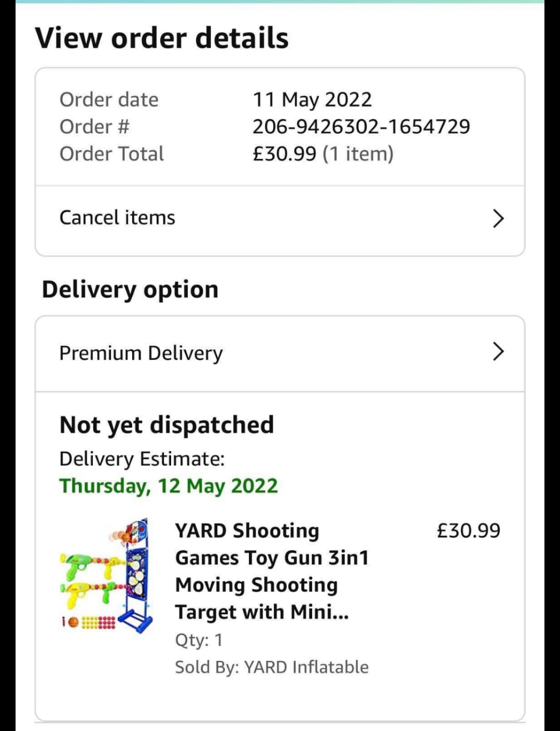The image size is (560, 731).
Task: Open the Cancel items option
Action: 117,217
